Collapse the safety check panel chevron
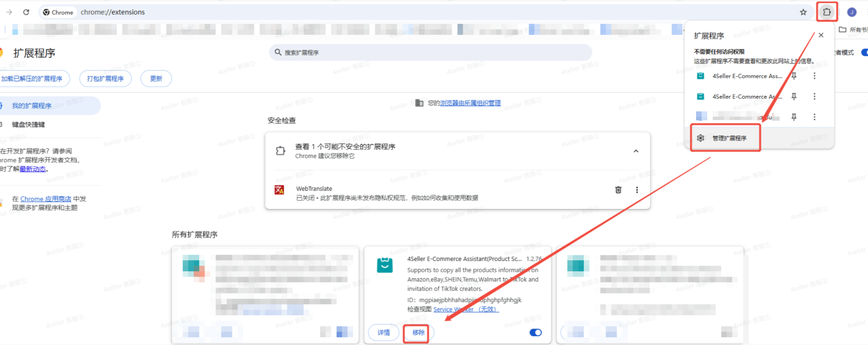868x345 pixels. pyautogui.click(x=636, y=151)
